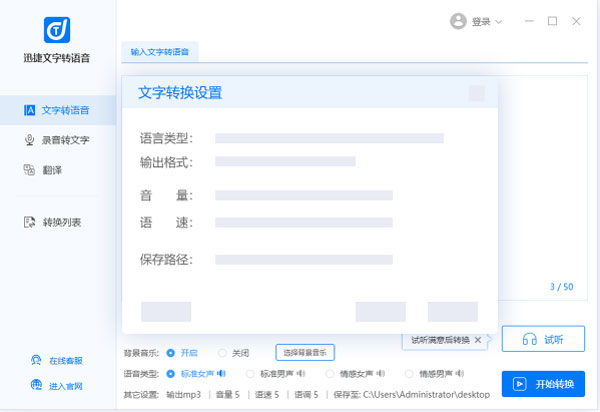Close the 文字转换设置 dialog

coord(477,93)
